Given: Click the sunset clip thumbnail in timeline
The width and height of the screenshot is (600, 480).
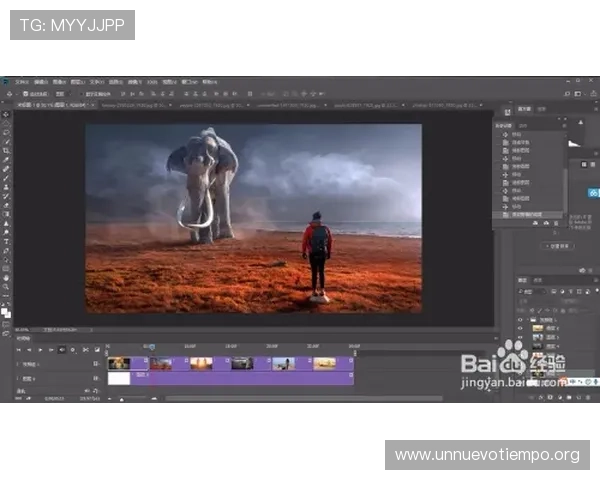Looking at the screenshot, I should pyautogui.click(x=200, y=364).
